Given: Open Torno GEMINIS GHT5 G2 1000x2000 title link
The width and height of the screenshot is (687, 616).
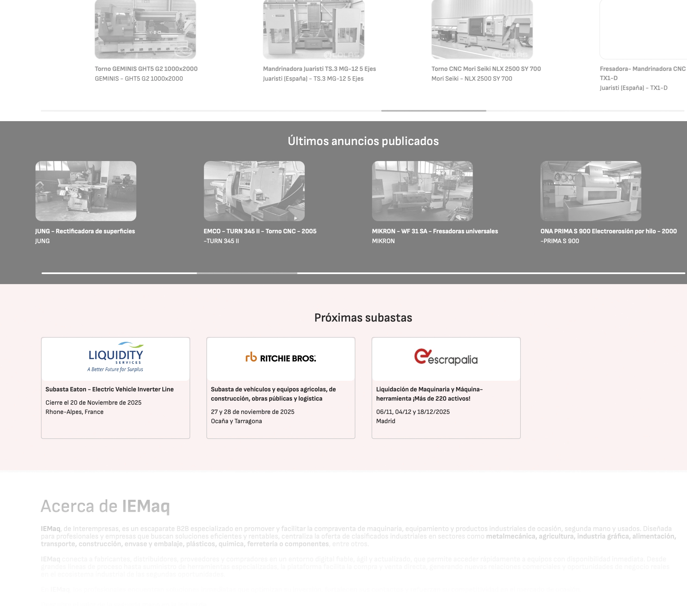Looking at the screenshot, I should click(x=146, y=69).
